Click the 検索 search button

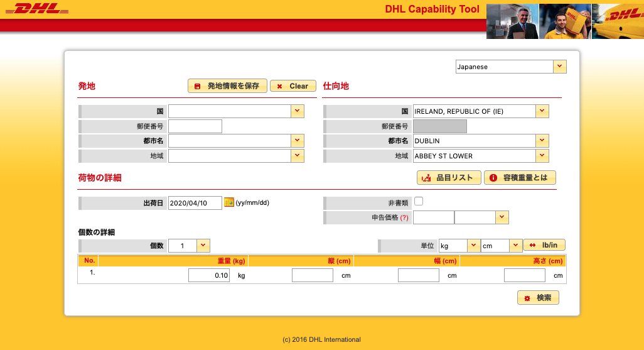pos(538,298)
